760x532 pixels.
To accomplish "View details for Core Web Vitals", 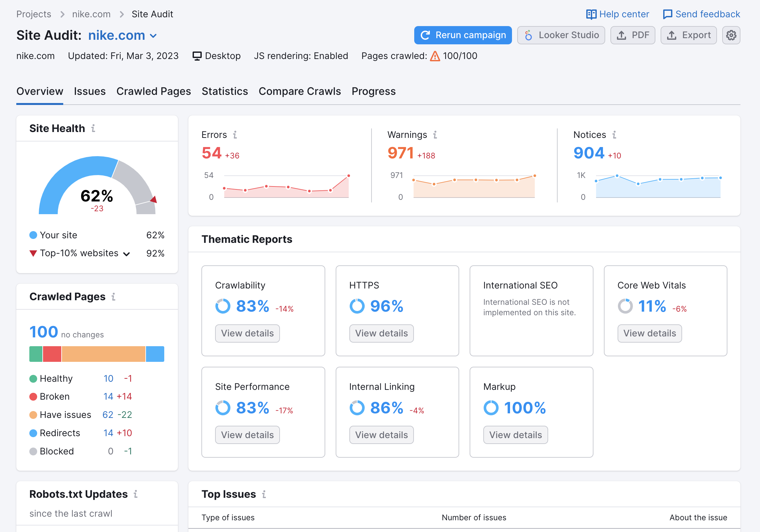I will click(x=649, y=333).
